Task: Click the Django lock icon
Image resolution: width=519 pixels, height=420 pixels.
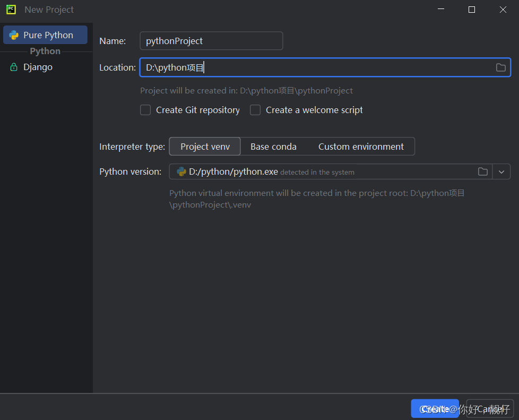Action: (x=14, y=67)
